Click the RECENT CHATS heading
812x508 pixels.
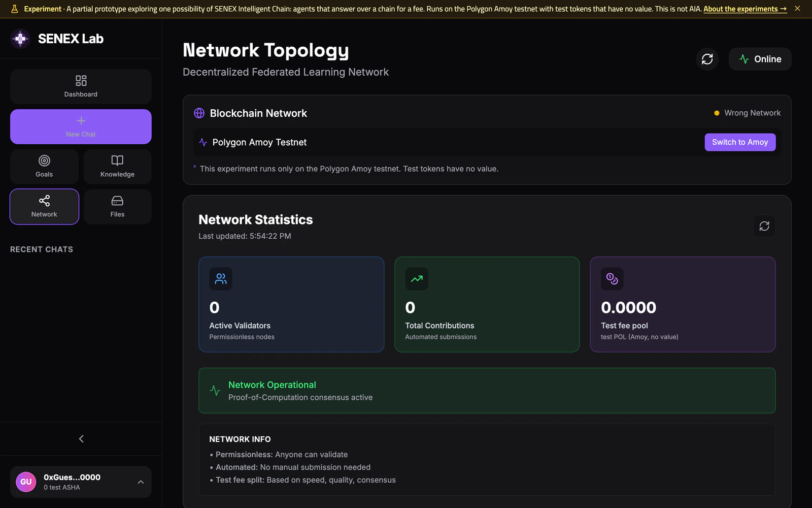(x=42, y=249)
